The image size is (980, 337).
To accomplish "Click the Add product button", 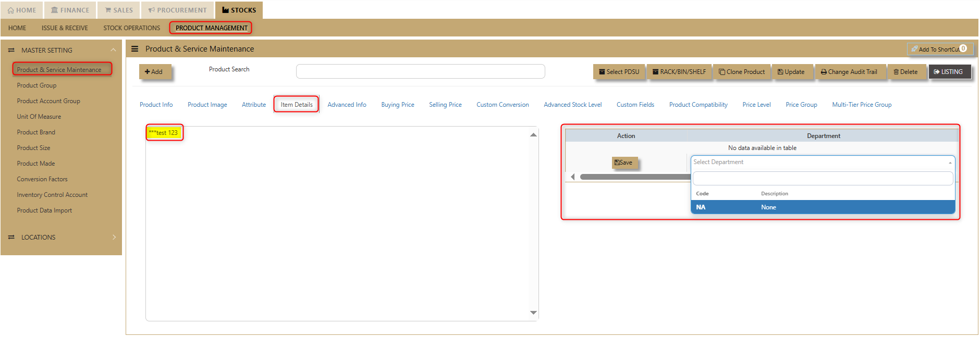I will pyautogui.click(x=154, y=72).
